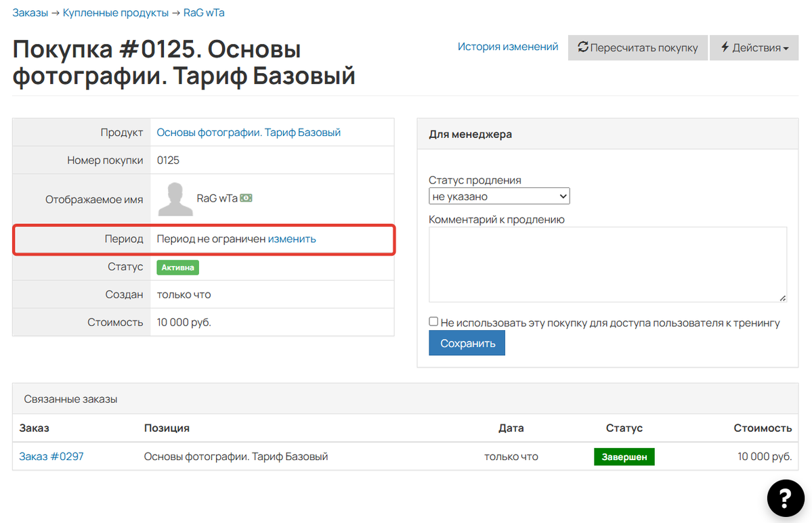Click 'Пересчитать покупку' button
The image size is (812, 523).
point(637,47)
